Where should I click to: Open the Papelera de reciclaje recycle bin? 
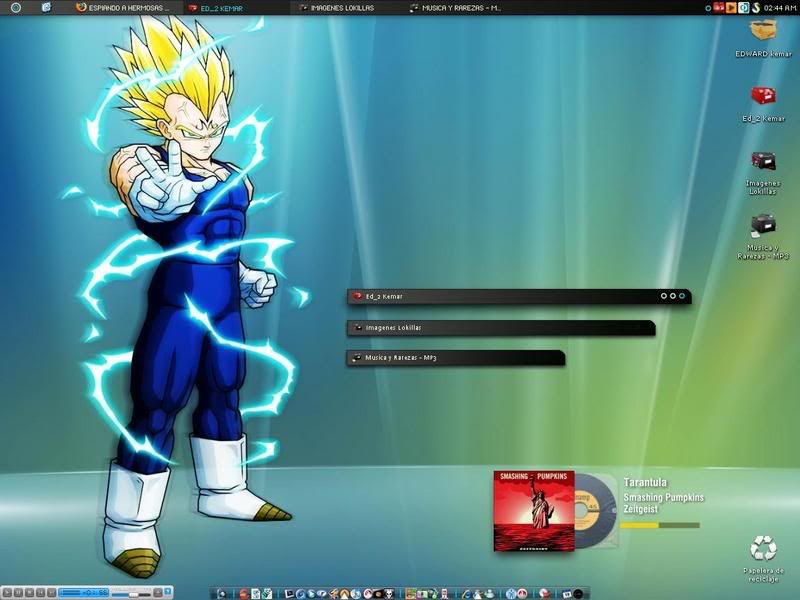tap(763, 559)
